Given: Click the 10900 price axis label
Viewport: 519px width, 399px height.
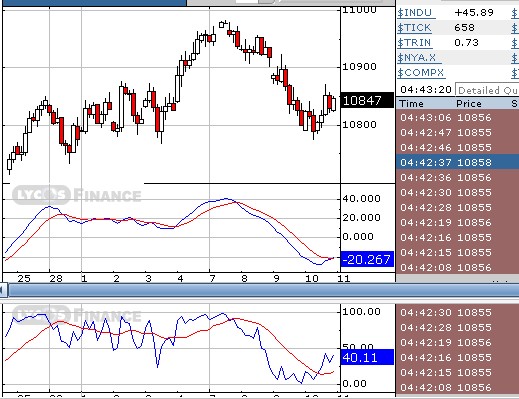Looking at the screenshot, I should click(x=360, y=67).
